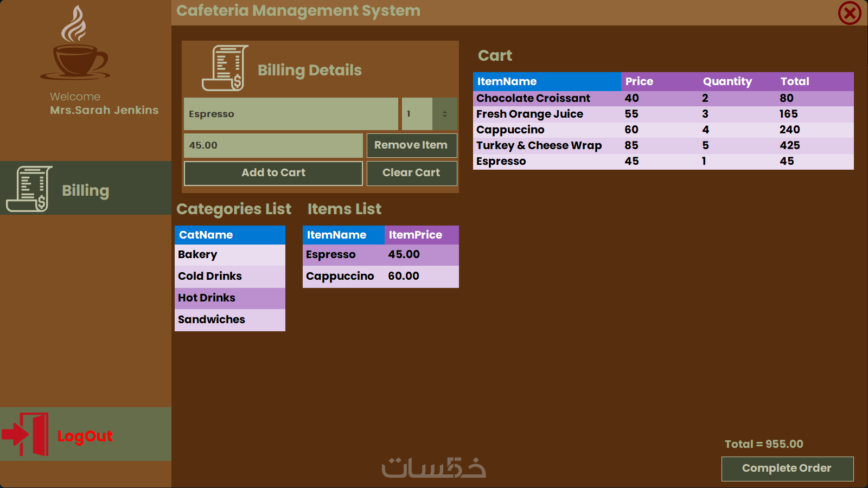Click the ItemName header in Items List
This screenshot has width=868, height=488.
(343, 235)
